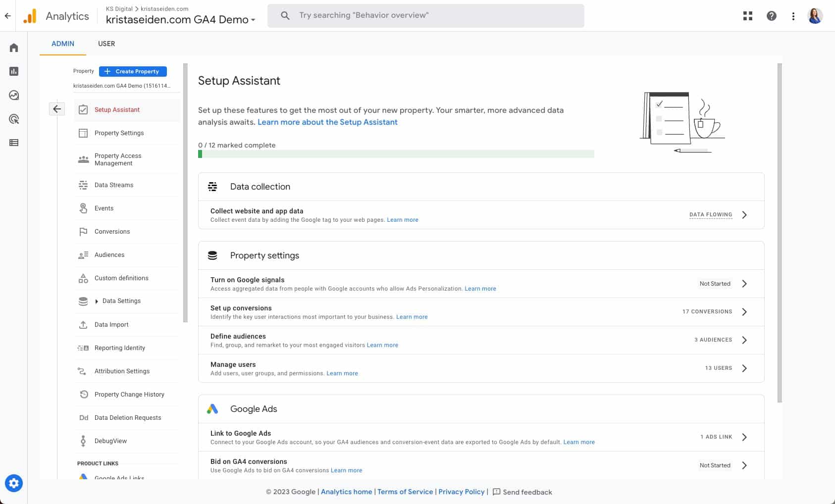Click the Create Property button
The image size is (835, 504).
coord(132,71)
